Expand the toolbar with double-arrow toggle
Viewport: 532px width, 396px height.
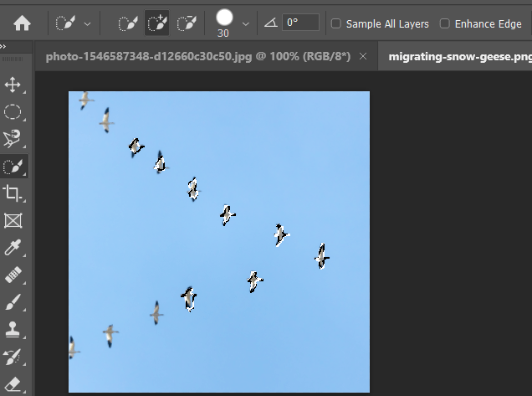tap(3, 47)
